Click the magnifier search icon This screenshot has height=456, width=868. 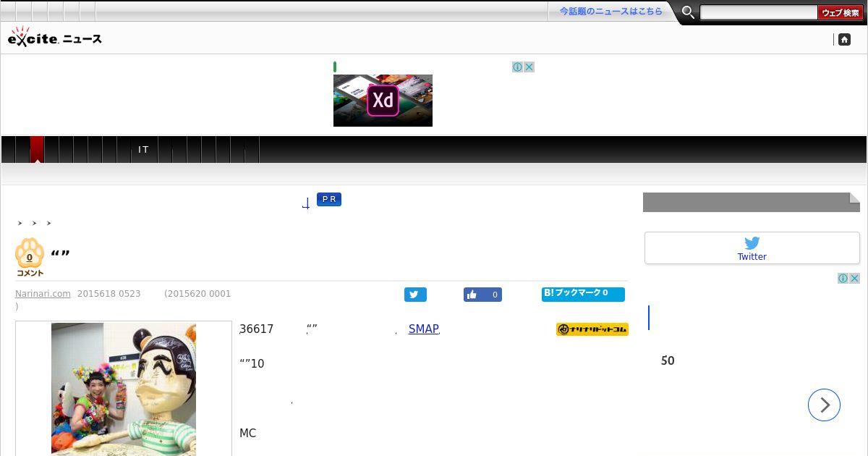(x=688, y=12)
